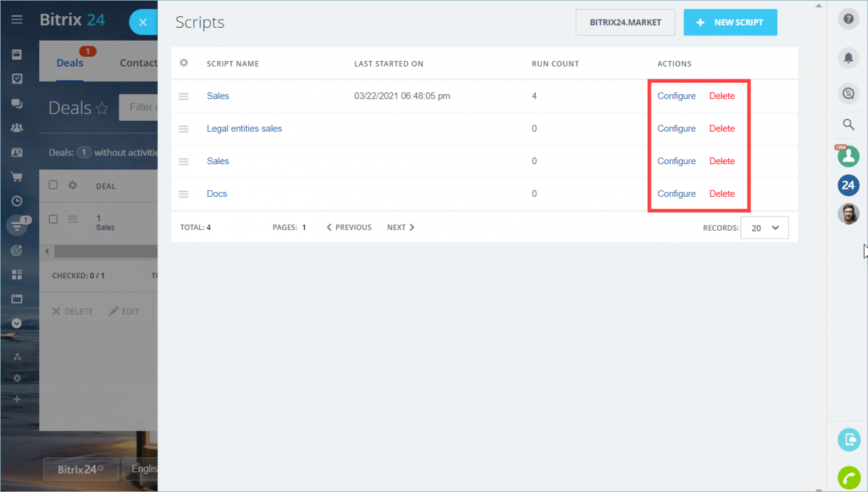The height and width of the screenshot is (492, 868).
Task: Open CRM funnel icon with badge
Action: 17,225
